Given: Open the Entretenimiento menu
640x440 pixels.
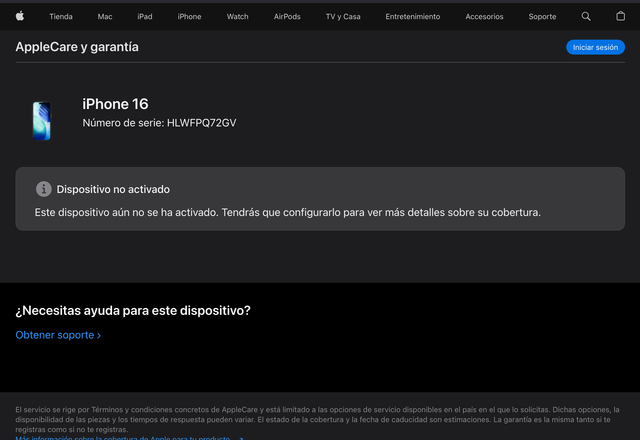Looking at the screenshot, I should tap(413, 17).
